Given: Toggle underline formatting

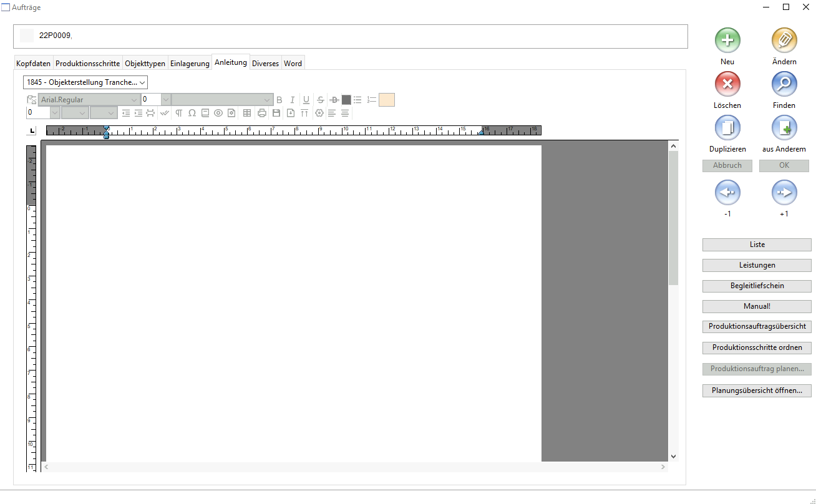Looking at the screenshot, I should (x=306, y=100).
